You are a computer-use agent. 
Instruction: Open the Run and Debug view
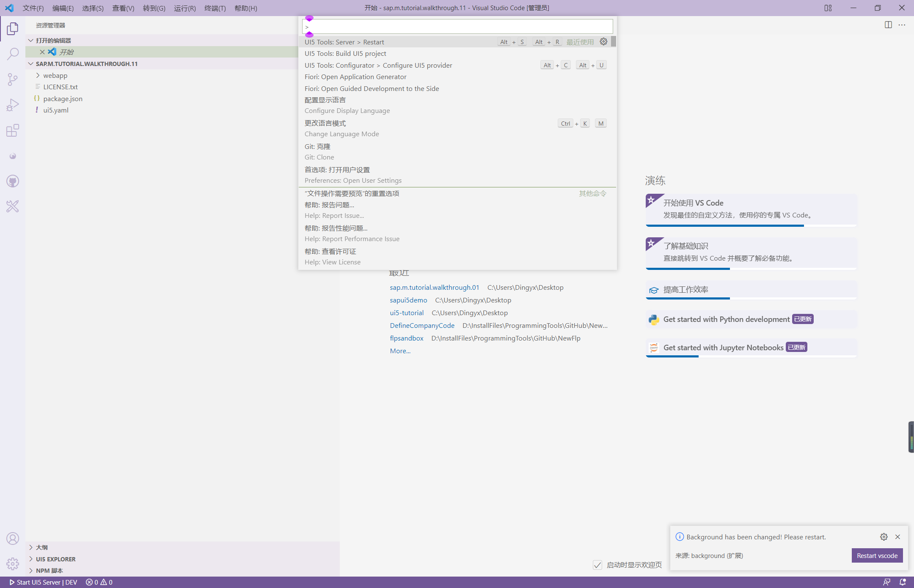(x=12, y=104)
